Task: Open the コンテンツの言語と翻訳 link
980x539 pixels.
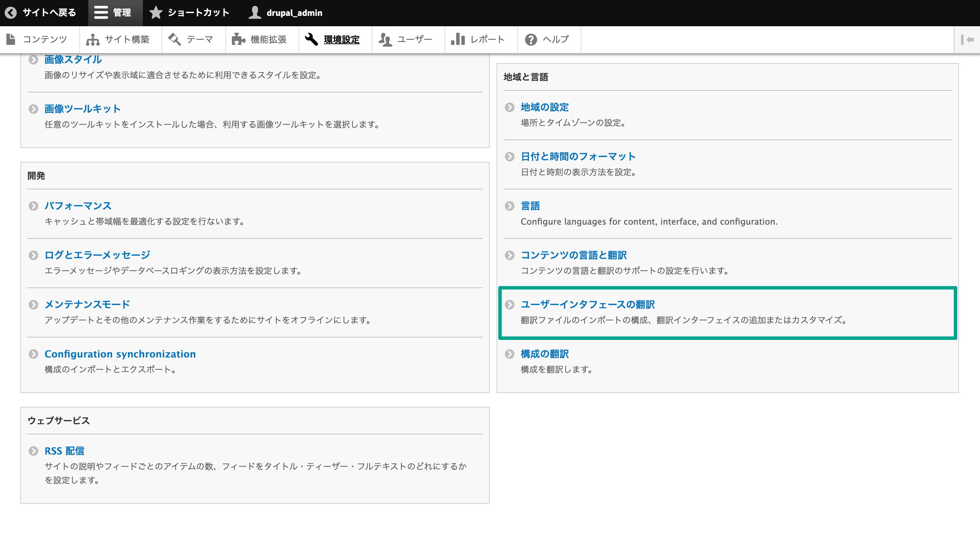Action: tap(574, 255)
